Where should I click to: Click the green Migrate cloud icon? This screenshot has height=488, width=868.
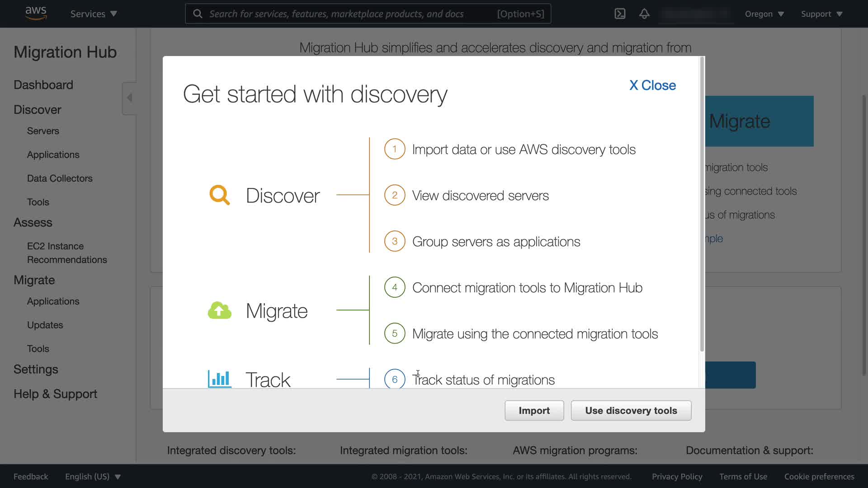point(219,311)
